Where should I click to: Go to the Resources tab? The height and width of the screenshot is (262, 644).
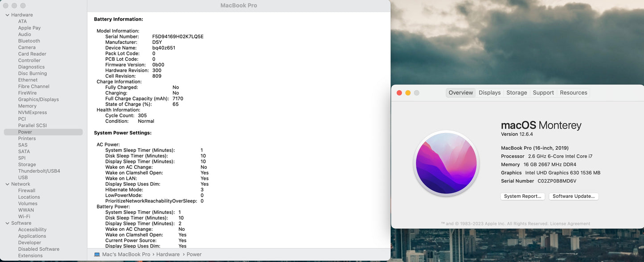tap(573, 93)
